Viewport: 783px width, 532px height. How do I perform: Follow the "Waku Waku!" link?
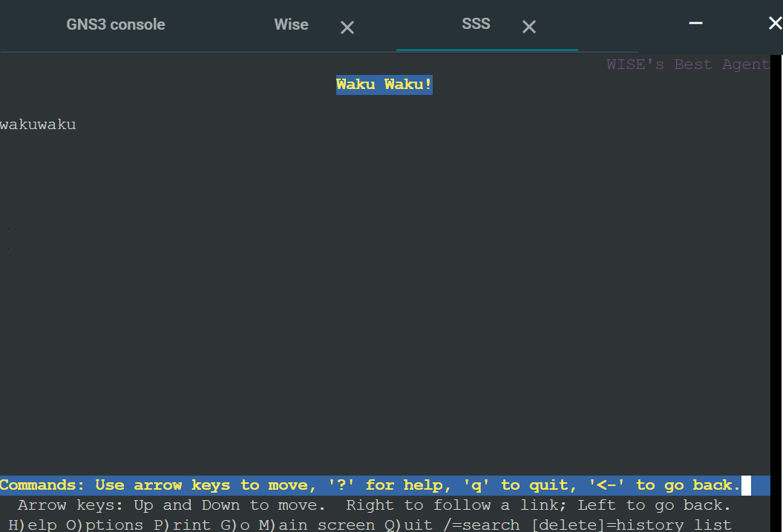click(x=384, y=84)
